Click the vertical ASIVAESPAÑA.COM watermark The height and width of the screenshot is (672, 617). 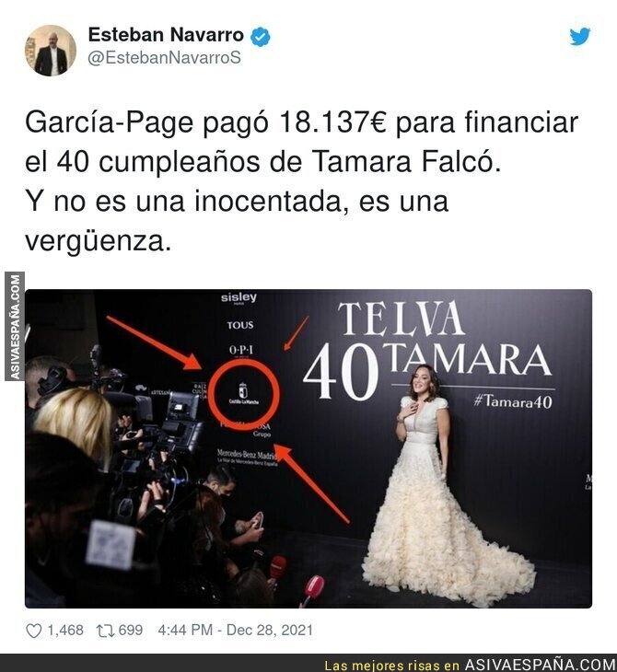pyautogui.click(x=15, y=327)
